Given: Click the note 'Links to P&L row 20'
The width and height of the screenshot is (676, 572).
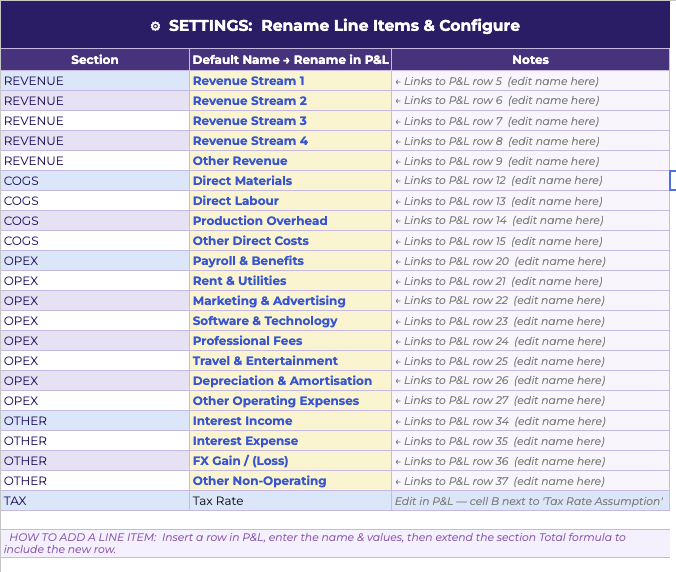Looking at the screenshot, I should click(x=530, y=261).
